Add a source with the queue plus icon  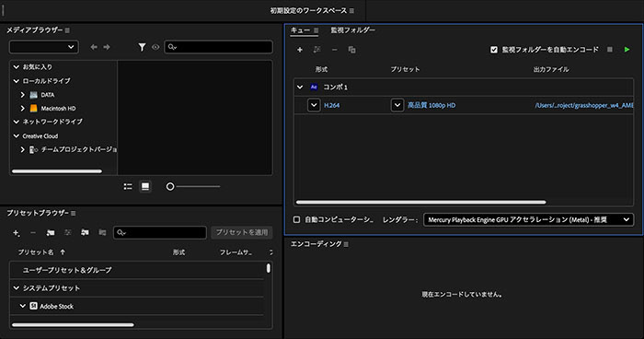tap(300, 50)
